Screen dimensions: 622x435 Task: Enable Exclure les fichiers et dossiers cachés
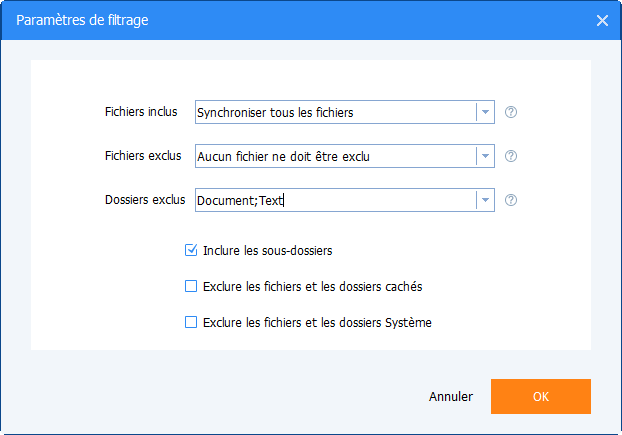[191, 286]
